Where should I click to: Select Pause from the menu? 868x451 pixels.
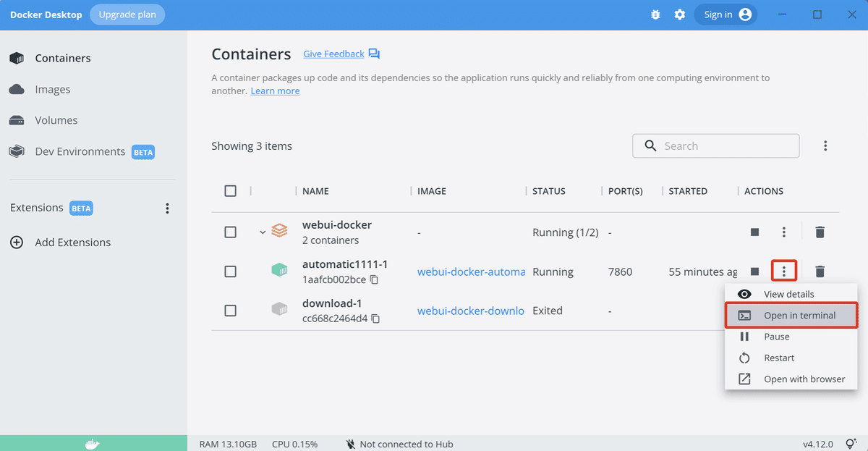click(x=791, y=337)
